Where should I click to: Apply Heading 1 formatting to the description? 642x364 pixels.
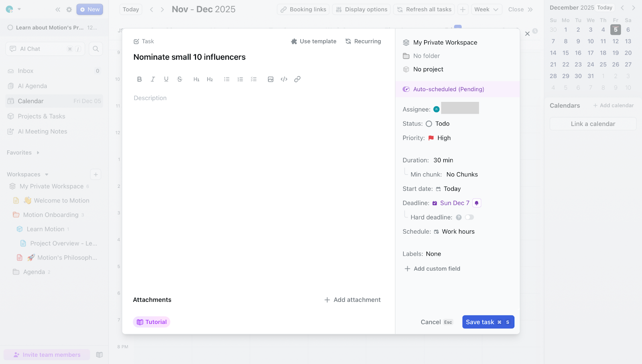[196, 79]
